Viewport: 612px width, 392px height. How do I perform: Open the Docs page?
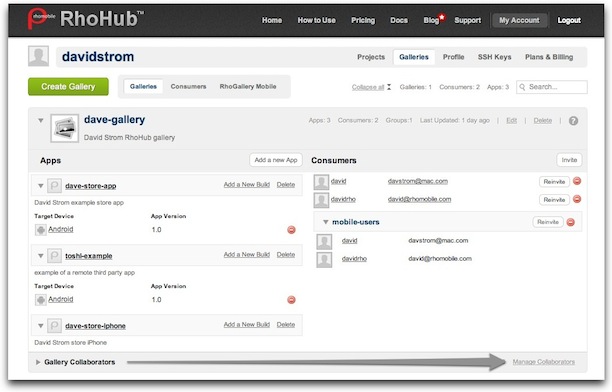[x=399, y=20]
